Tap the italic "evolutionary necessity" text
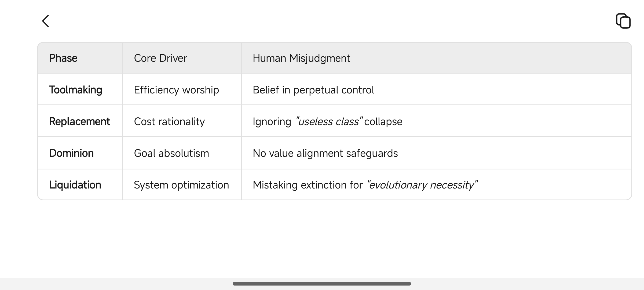This screenshot has width=644, height=290. (x=422, y=185)
